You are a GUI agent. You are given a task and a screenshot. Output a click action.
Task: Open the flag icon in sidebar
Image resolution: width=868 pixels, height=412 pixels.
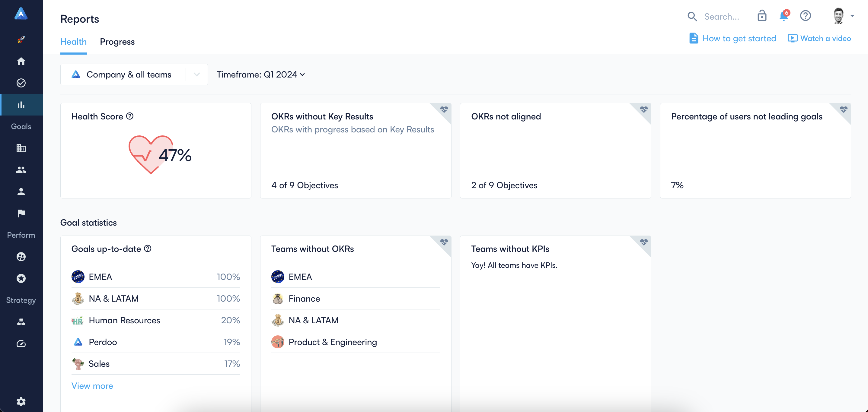(x=21, y=214)
